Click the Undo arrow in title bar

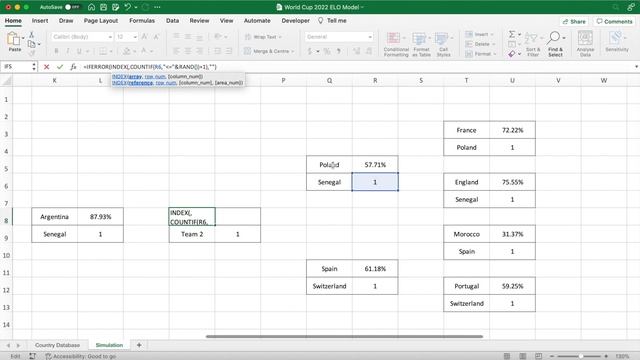click(127, 7)
